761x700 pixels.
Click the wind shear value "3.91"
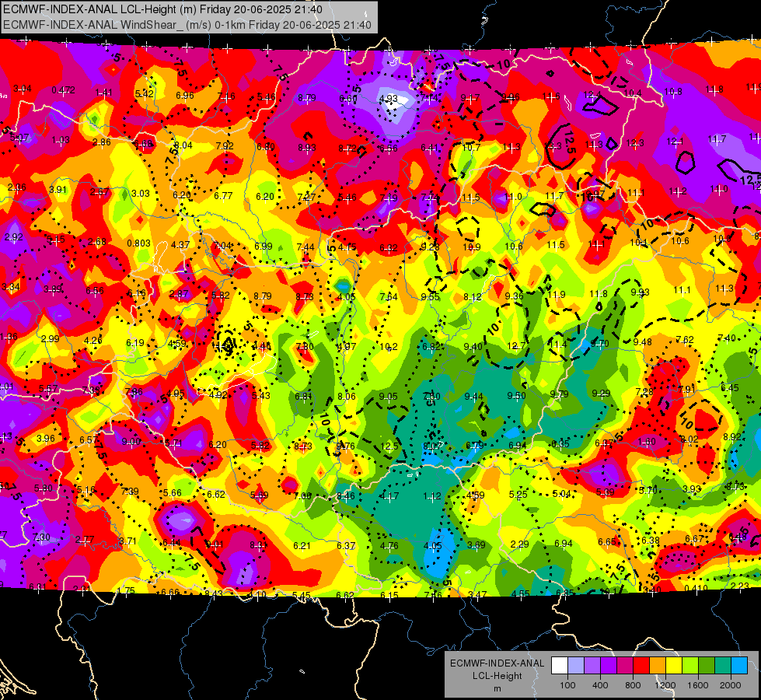(58, 190)
